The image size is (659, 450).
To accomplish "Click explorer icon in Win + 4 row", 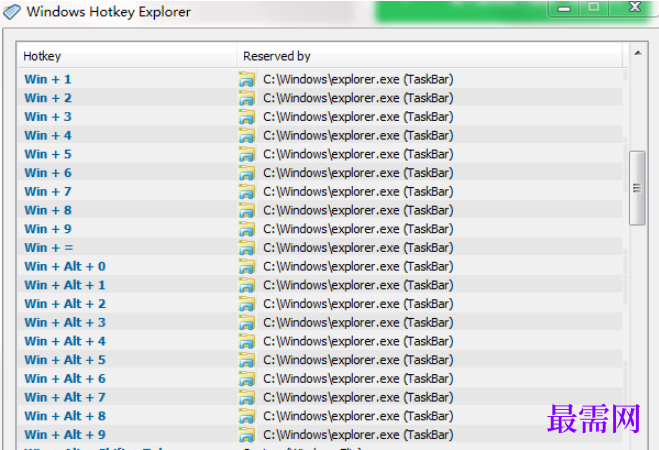I will pos(247,136).
